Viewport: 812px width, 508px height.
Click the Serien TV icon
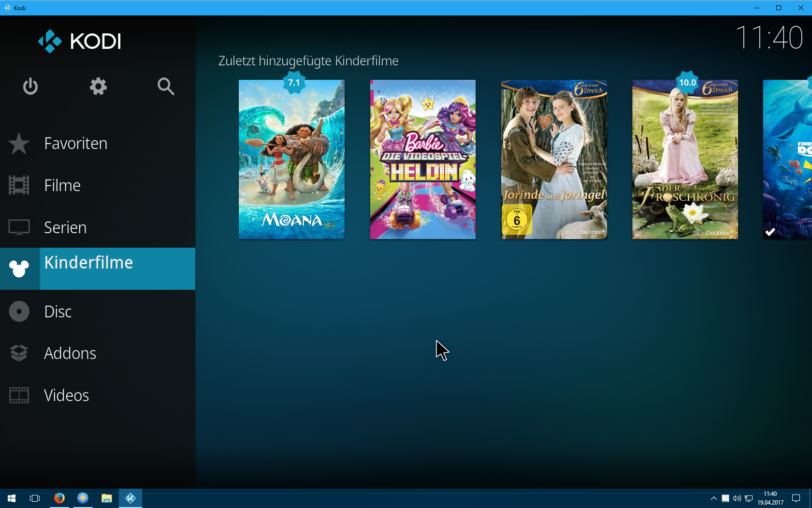(x=19, y=227)
